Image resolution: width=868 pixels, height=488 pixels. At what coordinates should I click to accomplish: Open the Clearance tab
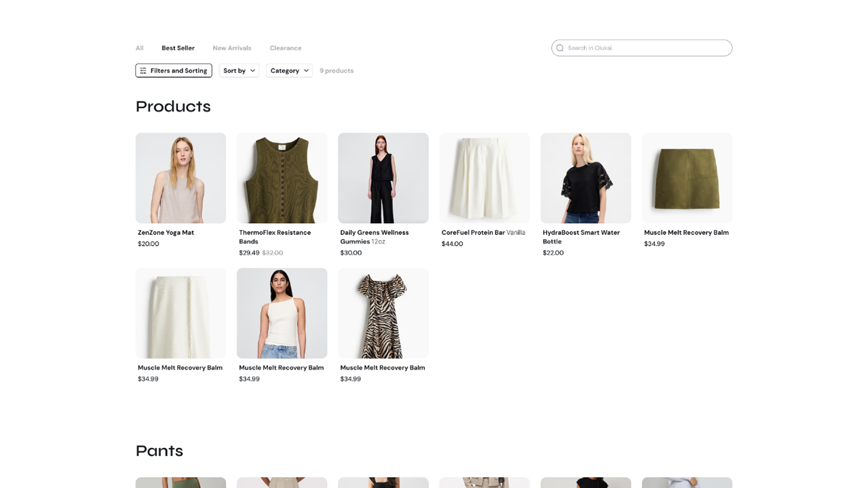285,48
